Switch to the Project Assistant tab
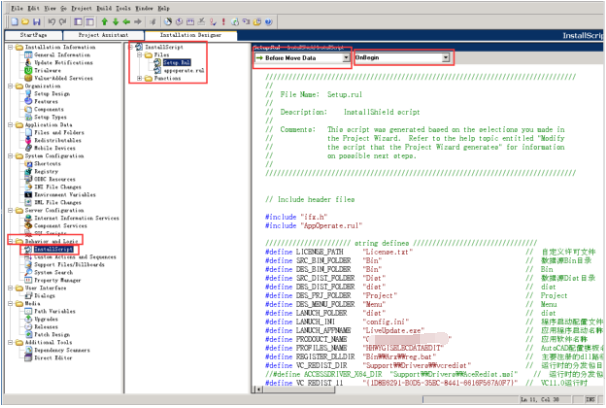 point(102,34)
